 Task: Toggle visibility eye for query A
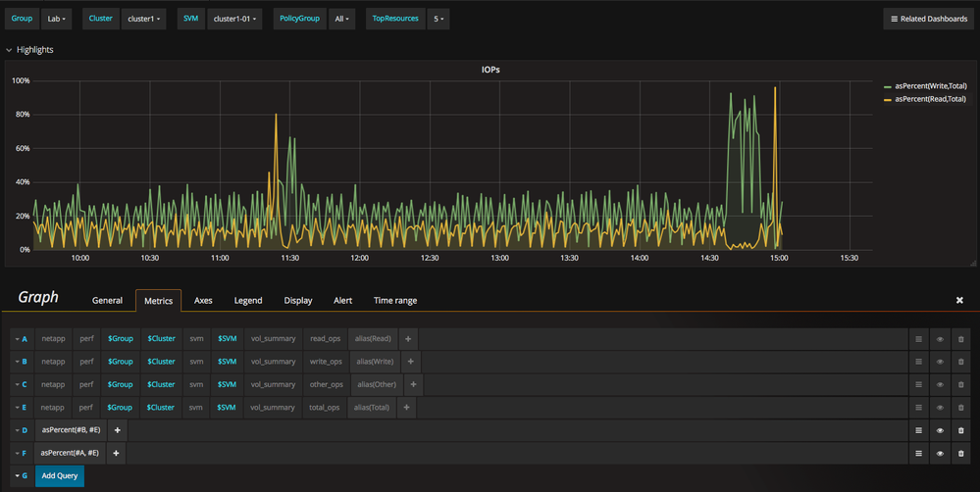[940, 339]
